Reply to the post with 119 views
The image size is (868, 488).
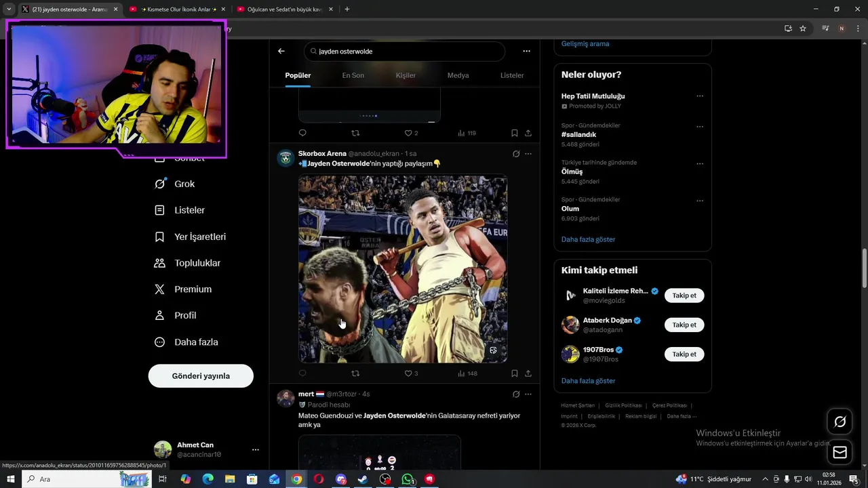(x=302, y=133)
